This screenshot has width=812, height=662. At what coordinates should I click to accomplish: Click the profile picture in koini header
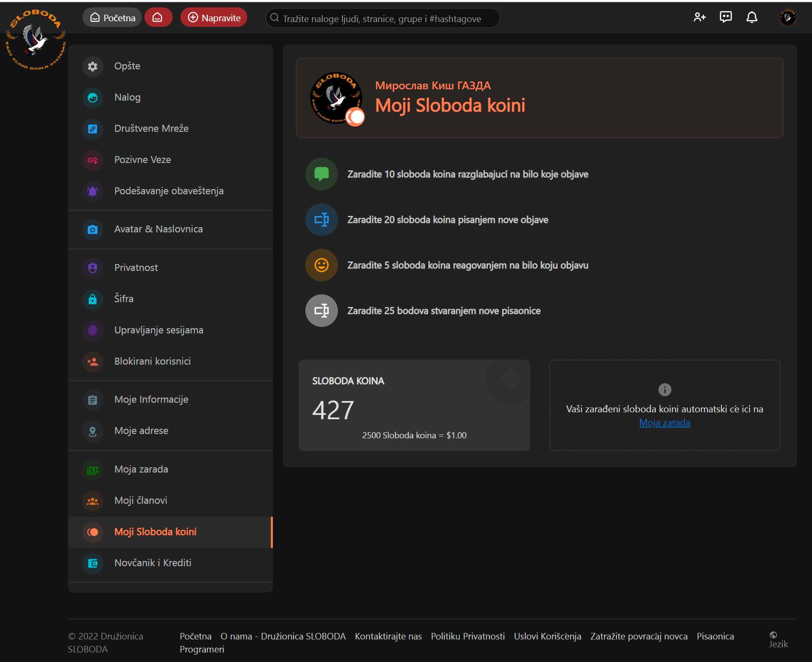click(x=337, y=98)
